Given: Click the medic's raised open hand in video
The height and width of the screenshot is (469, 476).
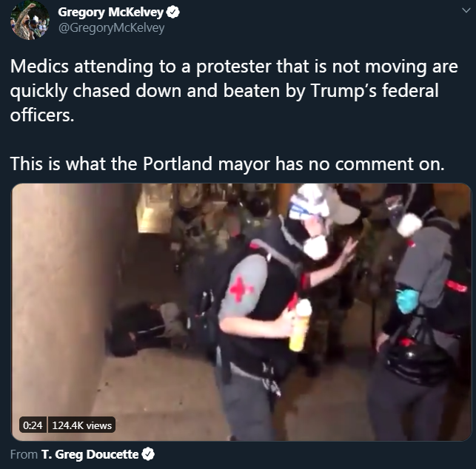Looking at the screenshot, I should (347, 253).
